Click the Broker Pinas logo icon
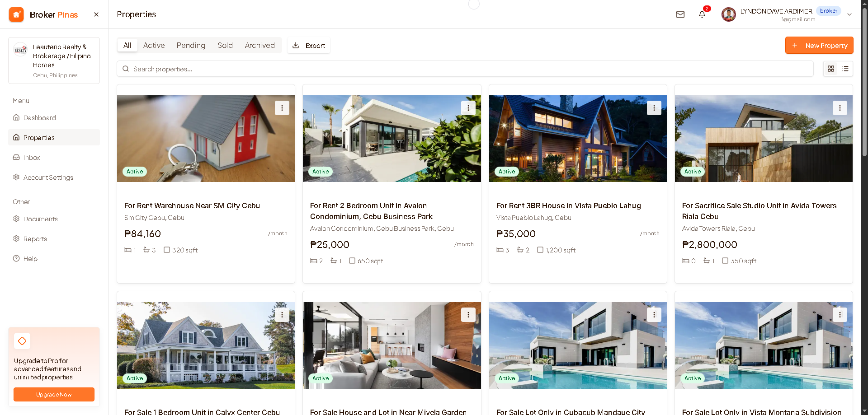This screenshot has height=415, width=868. 16,14
